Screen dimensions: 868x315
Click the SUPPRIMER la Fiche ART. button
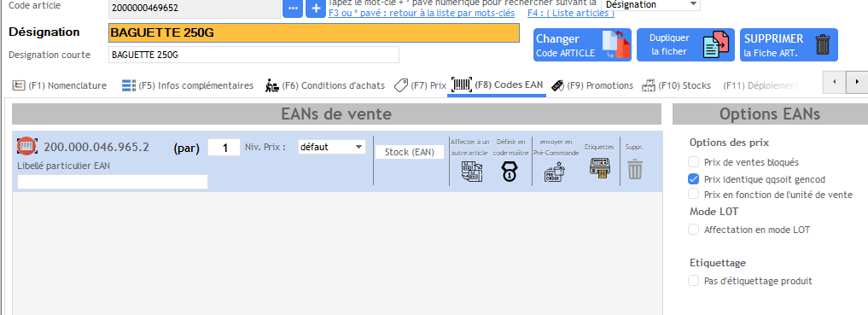789,45
